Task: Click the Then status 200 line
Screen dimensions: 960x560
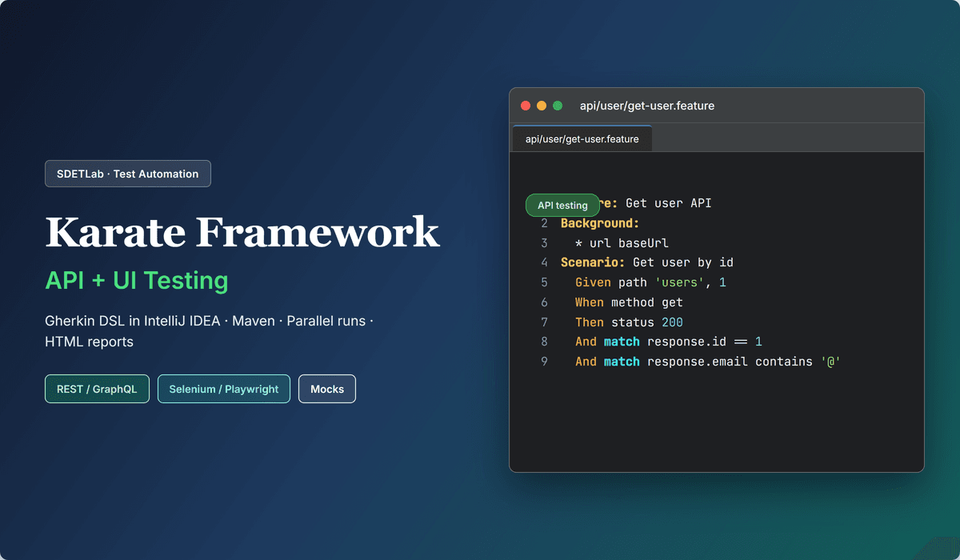Action: click(629, 322)
